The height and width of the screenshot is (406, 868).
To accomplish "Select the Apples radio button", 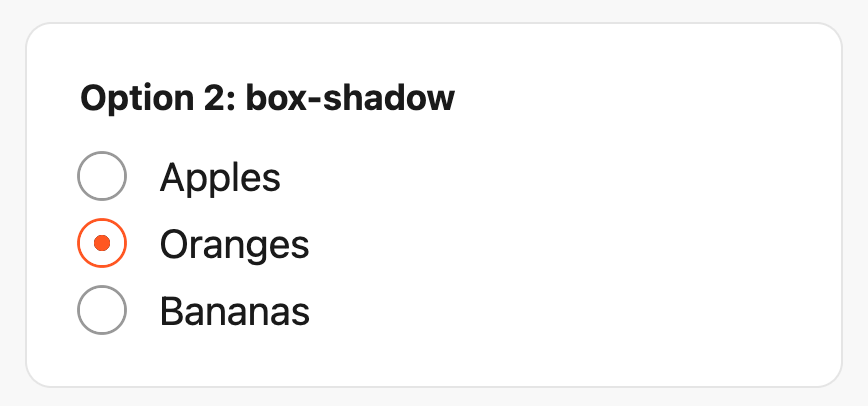I will pyautogui.click(x=101, y=177).
